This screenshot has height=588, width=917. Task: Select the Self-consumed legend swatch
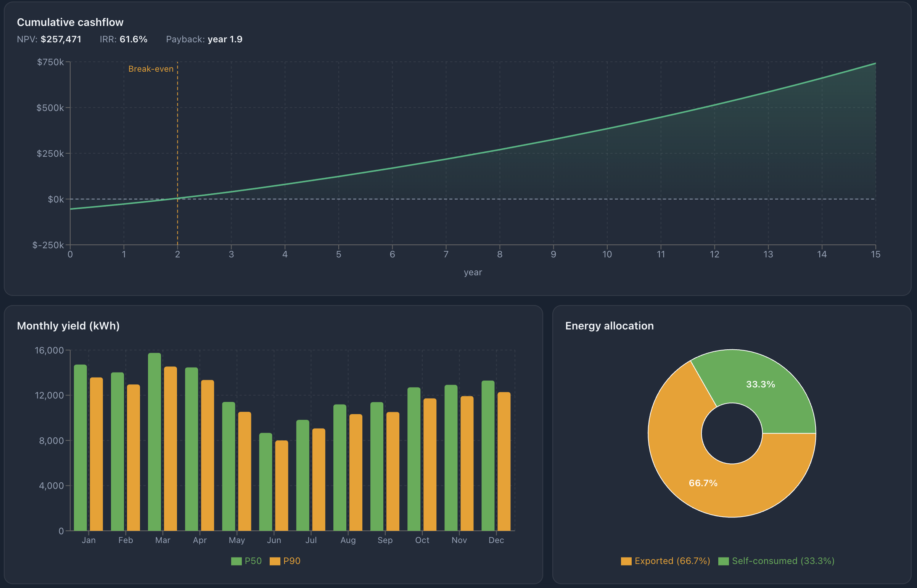pyautogui.click(x=724, y=561)
